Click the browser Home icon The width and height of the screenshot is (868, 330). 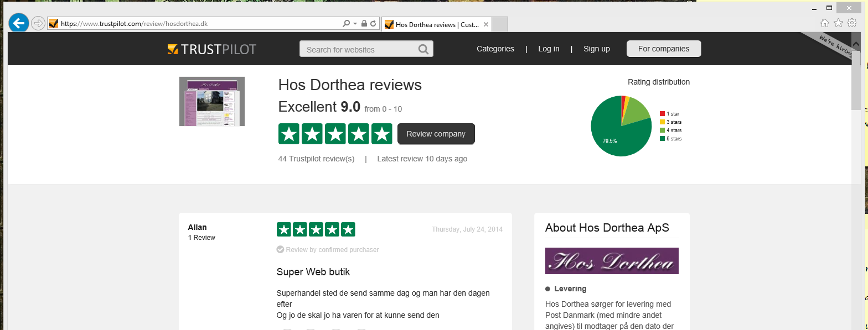(825, 23)
